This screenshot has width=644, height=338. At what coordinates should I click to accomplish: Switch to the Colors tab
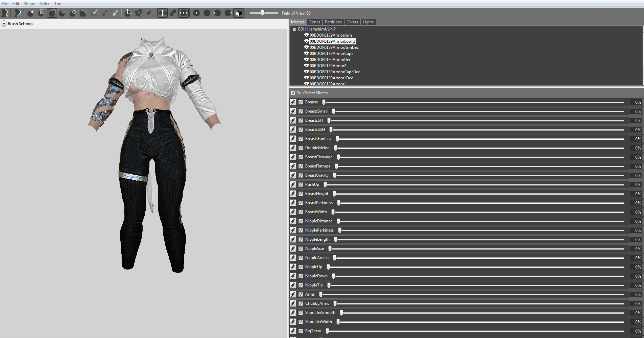pos(352,22)
